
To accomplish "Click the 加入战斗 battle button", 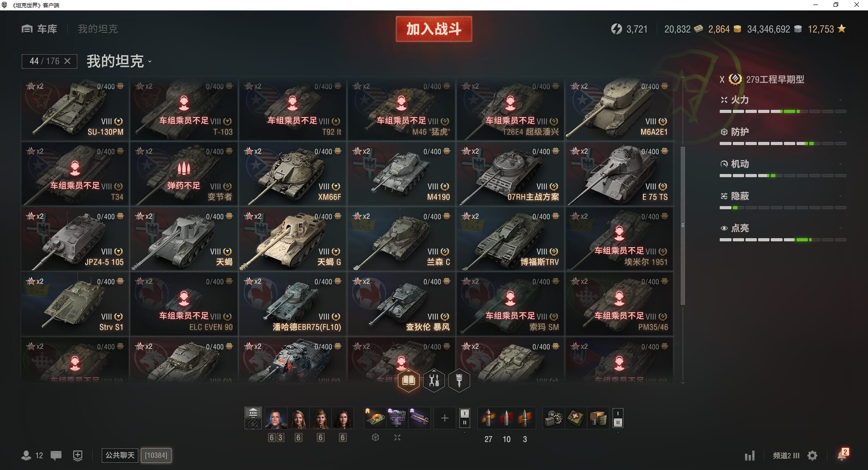I will click(x=434, y=29).
